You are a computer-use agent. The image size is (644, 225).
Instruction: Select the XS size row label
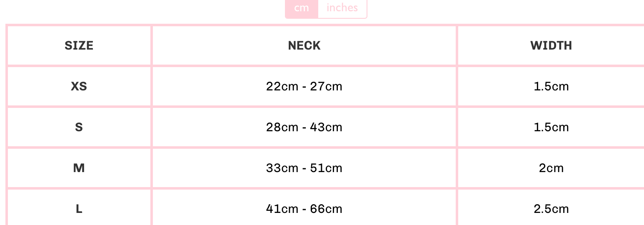(79, 86)
